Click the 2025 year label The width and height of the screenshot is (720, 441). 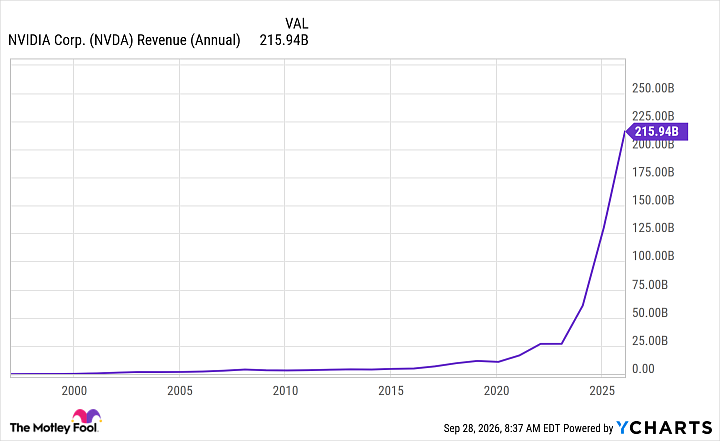click(x=602, y=390)
